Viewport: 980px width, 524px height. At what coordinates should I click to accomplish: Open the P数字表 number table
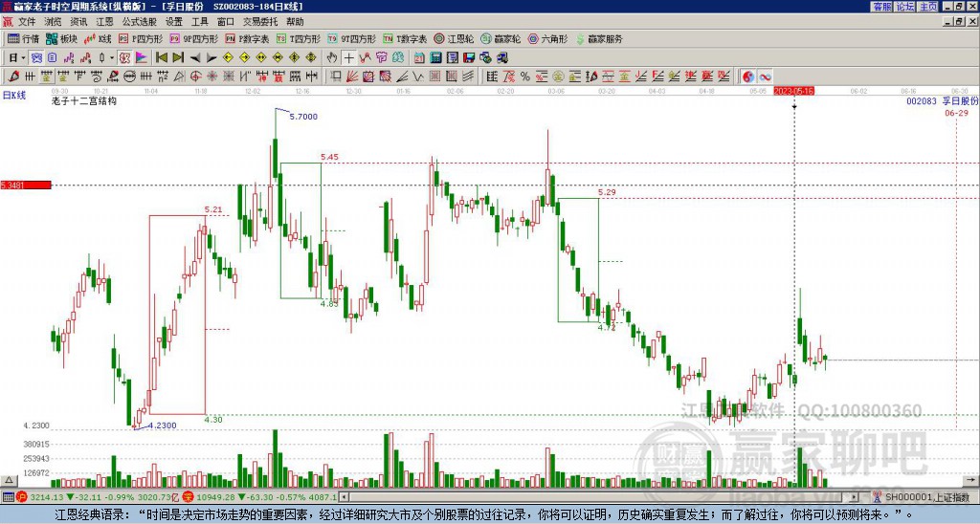coord(247,38)
